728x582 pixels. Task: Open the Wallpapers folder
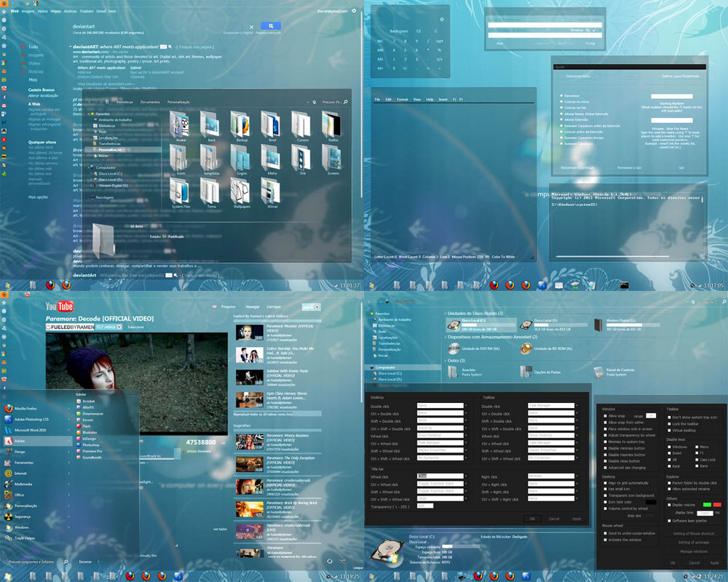click(240, 191)
